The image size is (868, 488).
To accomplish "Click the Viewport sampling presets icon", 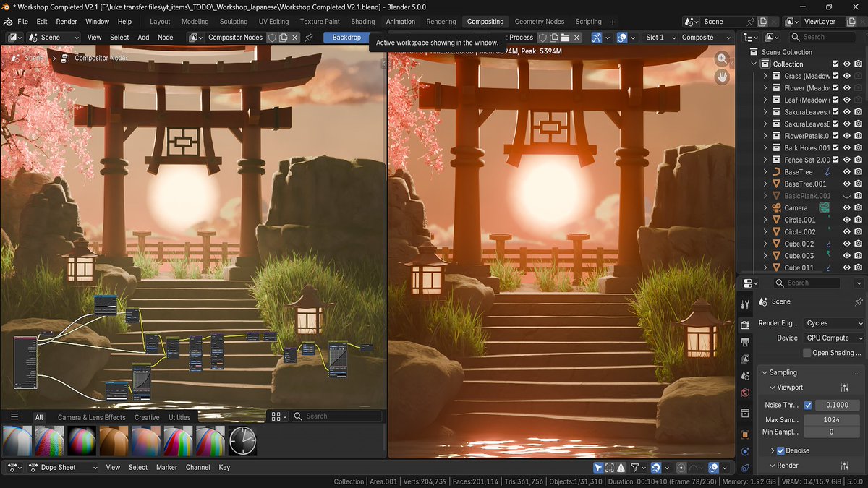I will coord(844,388).
